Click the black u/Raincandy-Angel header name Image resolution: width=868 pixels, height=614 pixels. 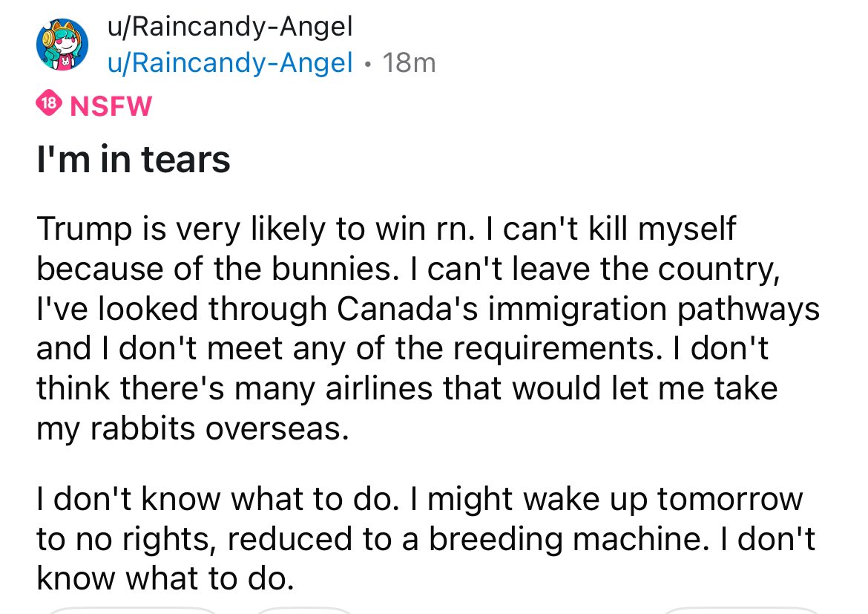[x=230, y=28]
